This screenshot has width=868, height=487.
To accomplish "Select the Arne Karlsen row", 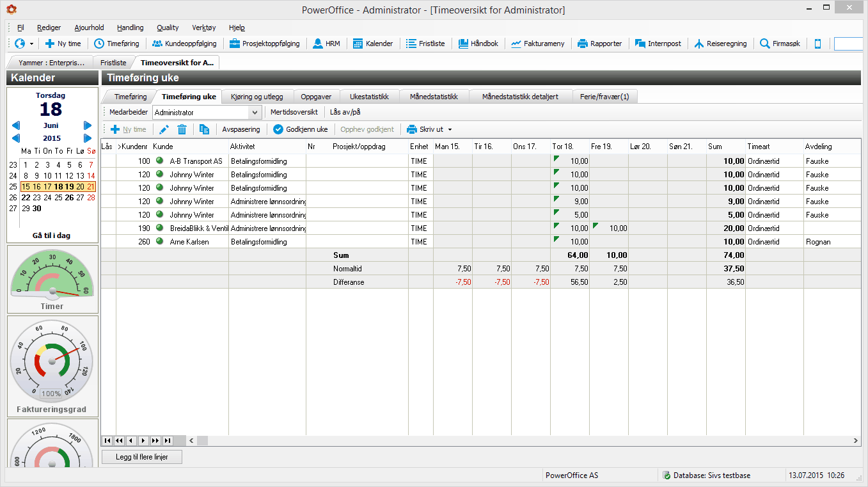I will pos(480,241).
